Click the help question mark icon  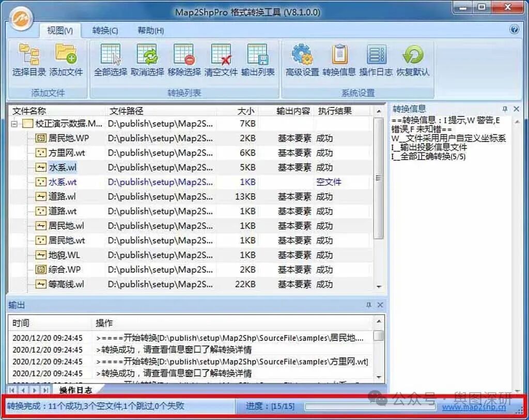(x=514, y=29)
